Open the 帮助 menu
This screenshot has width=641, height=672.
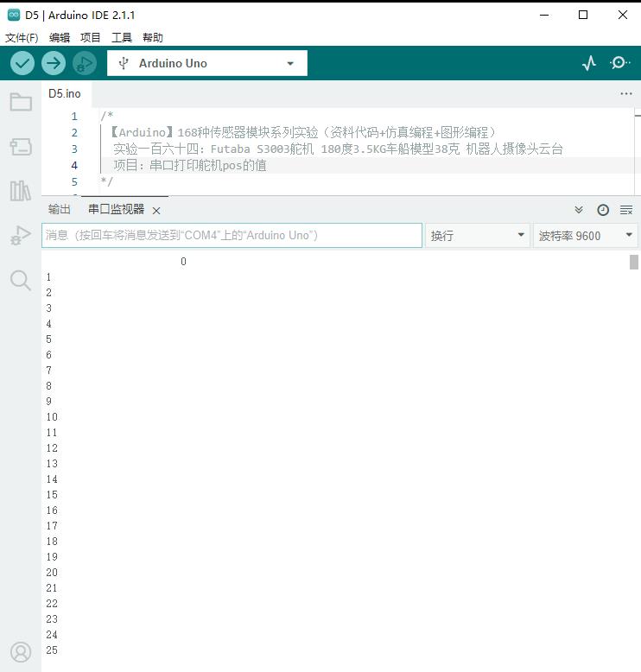(153, 38)
